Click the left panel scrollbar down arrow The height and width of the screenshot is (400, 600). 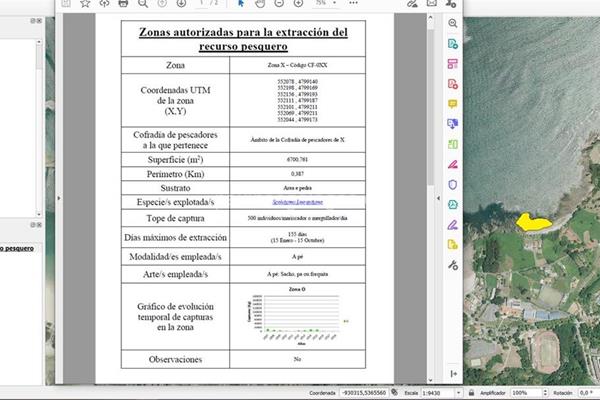click(39, 214)
